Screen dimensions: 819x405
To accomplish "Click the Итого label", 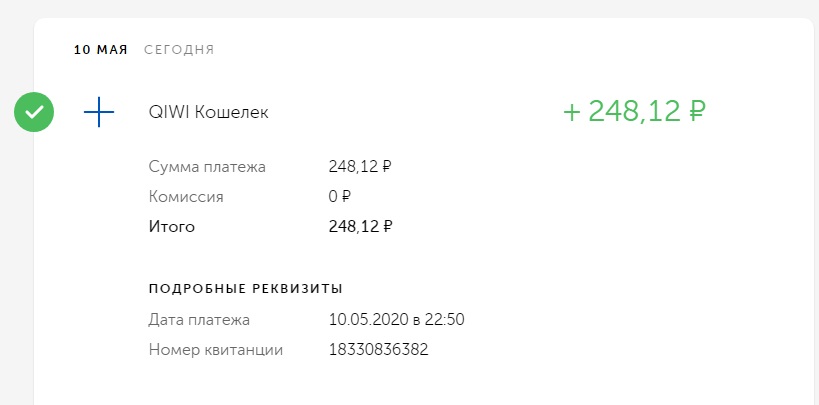I will click(x=172, y=227).
